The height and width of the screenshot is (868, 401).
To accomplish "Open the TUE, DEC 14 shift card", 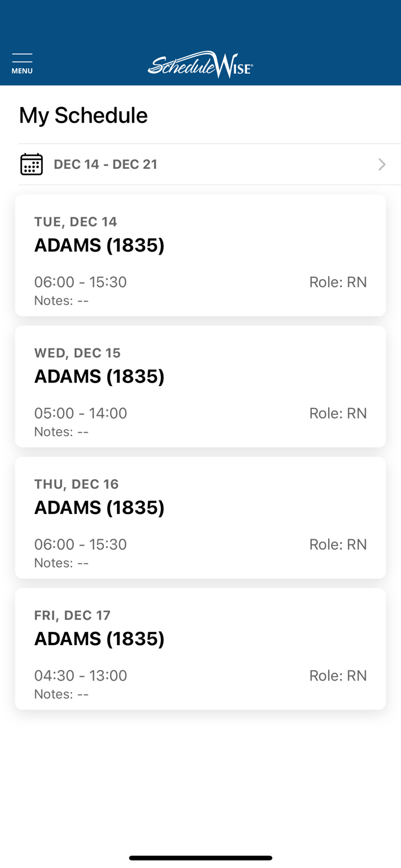I will coord(200,255).
